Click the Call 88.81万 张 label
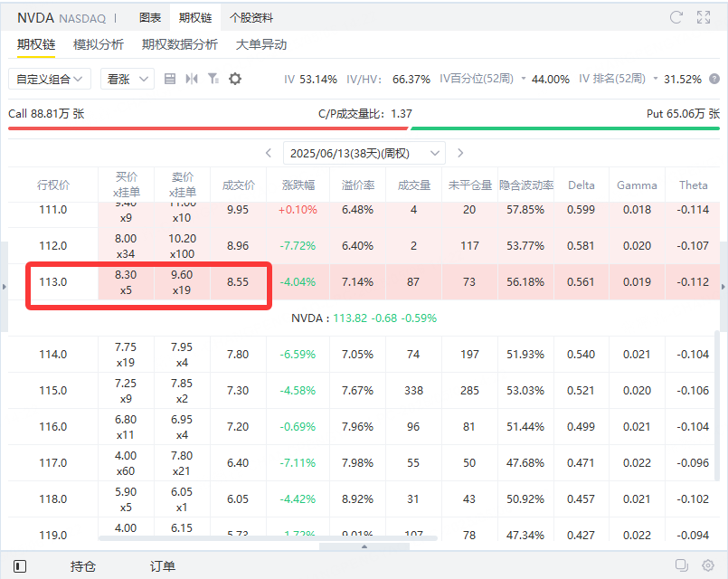Image resolution: width=728 pixels, height=579 pixels. [x=46, y=114]
